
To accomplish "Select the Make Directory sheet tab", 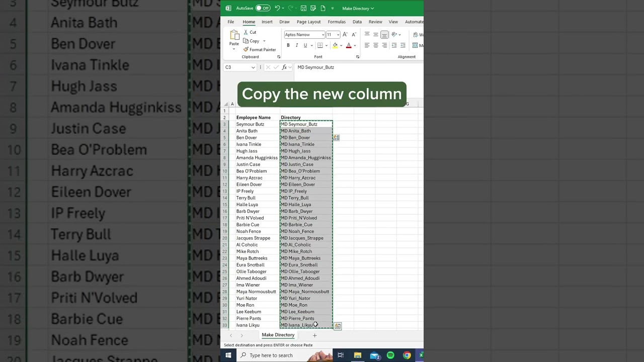I will coord(278,335).
